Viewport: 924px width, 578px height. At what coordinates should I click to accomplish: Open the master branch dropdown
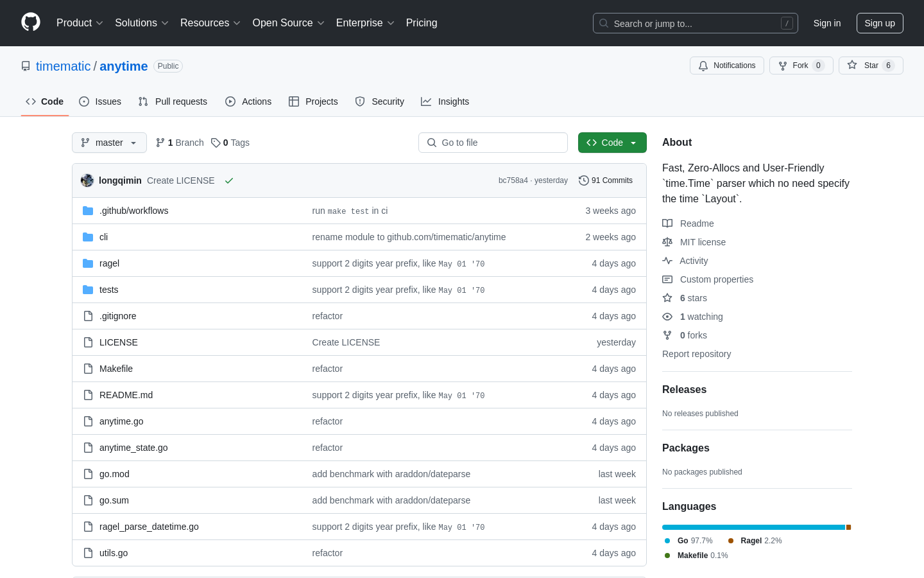coord(109,143)
